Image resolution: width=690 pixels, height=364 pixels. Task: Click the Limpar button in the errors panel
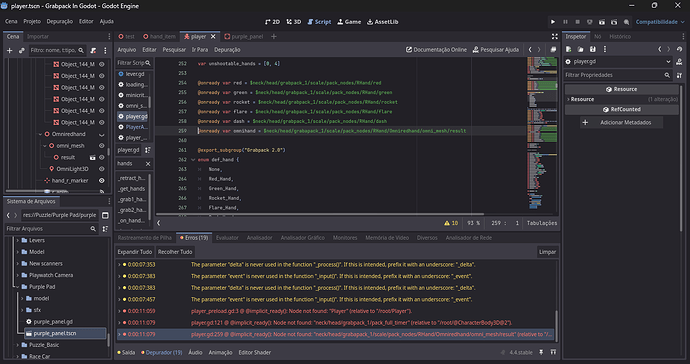547,252
